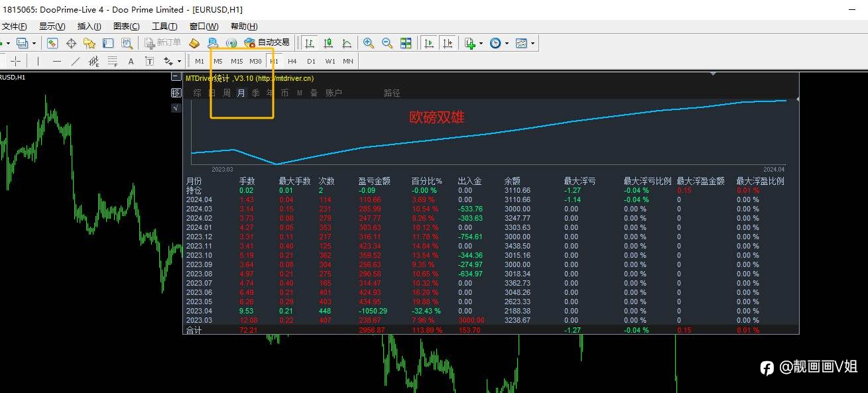Select the text label 'A' tool
The height and width of the screenshot is (393, 868).
[x=131, y=61]
